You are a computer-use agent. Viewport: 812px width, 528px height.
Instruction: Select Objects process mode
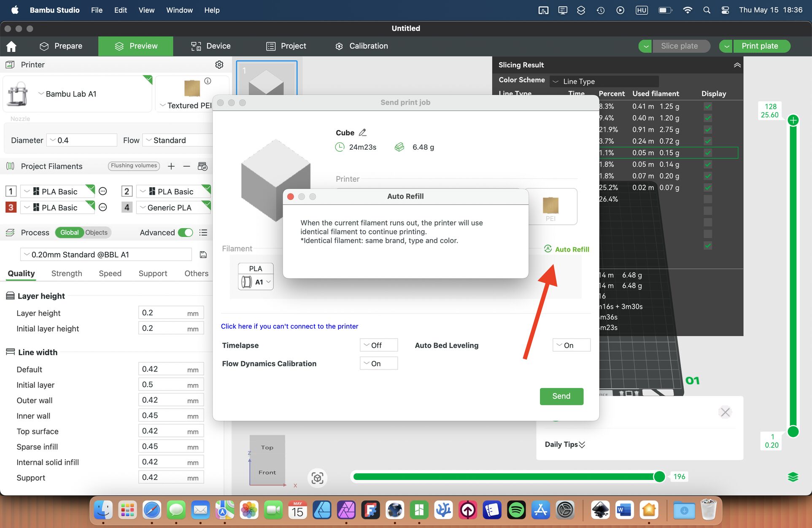96,232
